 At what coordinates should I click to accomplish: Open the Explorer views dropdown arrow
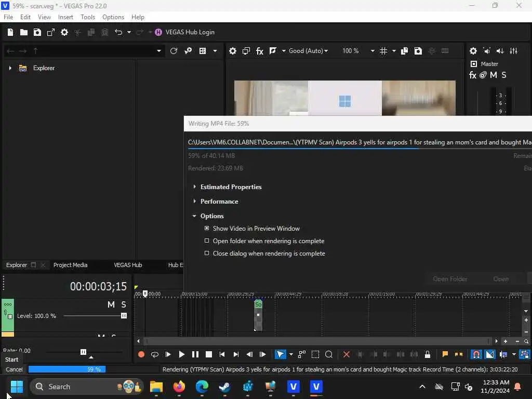tap(215, 51)
